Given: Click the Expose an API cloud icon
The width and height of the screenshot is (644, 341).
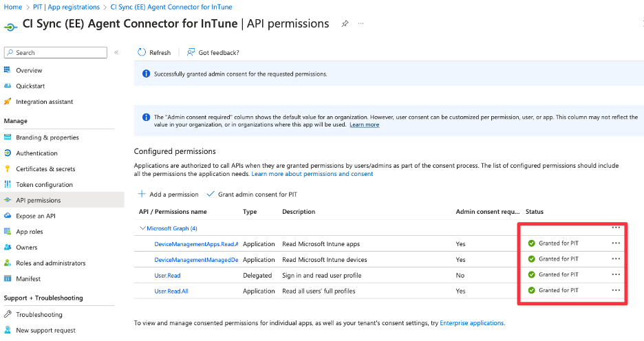Looking at the screenshot, I should (8, 215).
